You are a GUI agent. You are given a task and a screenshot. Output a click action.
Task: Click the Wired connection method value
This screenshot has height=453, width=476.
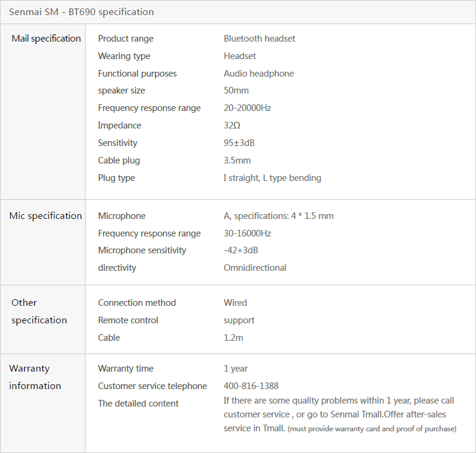click(235, 303)
